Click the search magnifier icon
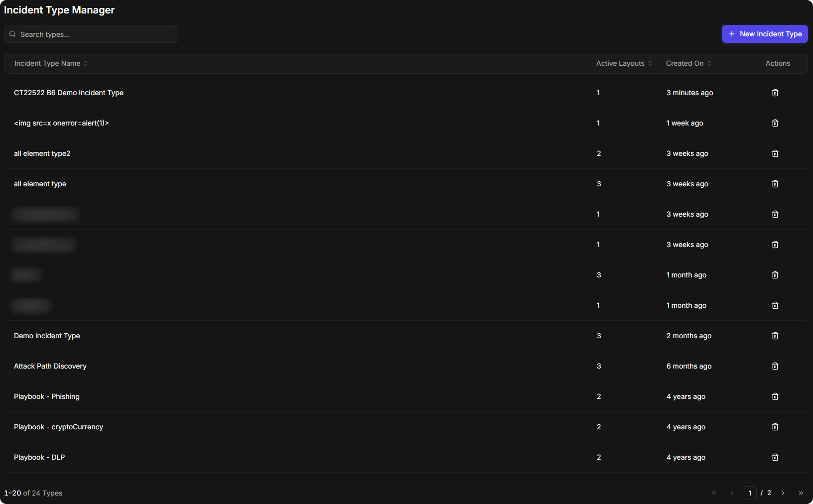This screenshot has width=813, height=504. [x=12, y=34]
